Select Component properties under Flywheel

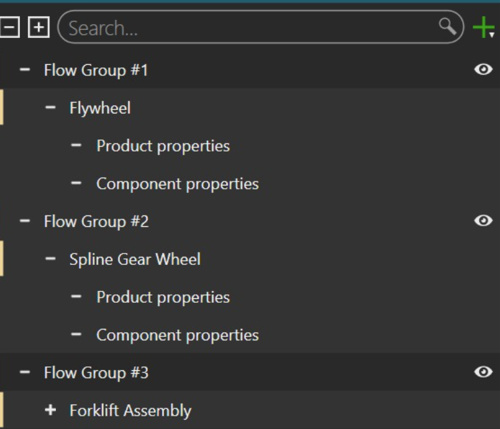[x=177, y=184]
